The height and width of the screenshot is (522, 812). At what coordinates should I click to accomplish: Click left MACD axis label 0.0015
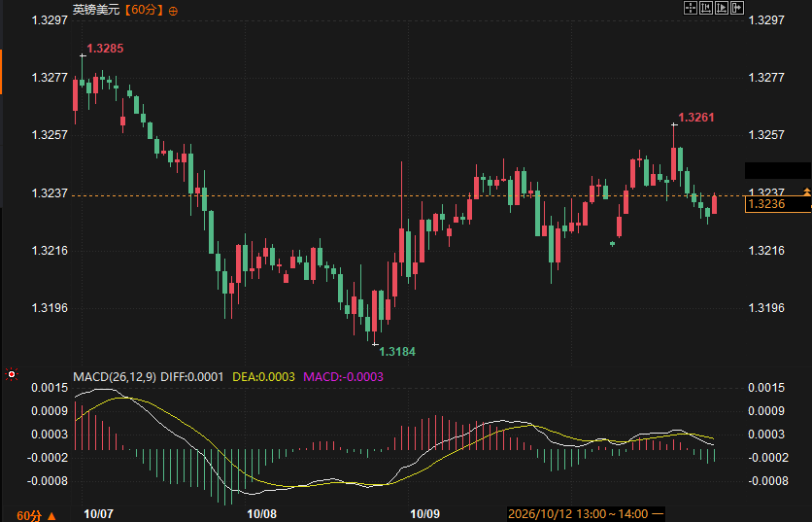click(50, 388)
